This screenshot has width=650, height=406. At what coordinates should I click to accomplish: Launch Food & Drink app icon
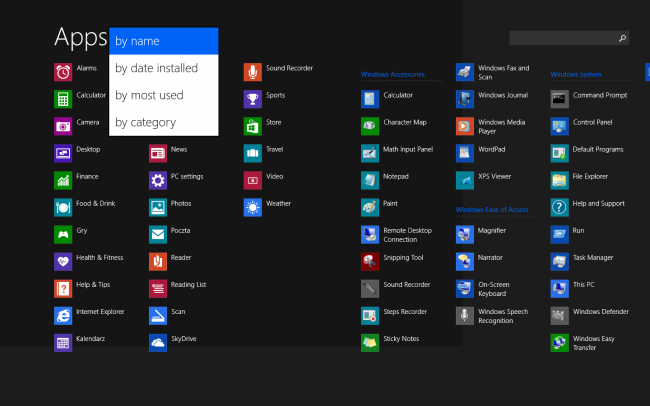pos(63,207)
